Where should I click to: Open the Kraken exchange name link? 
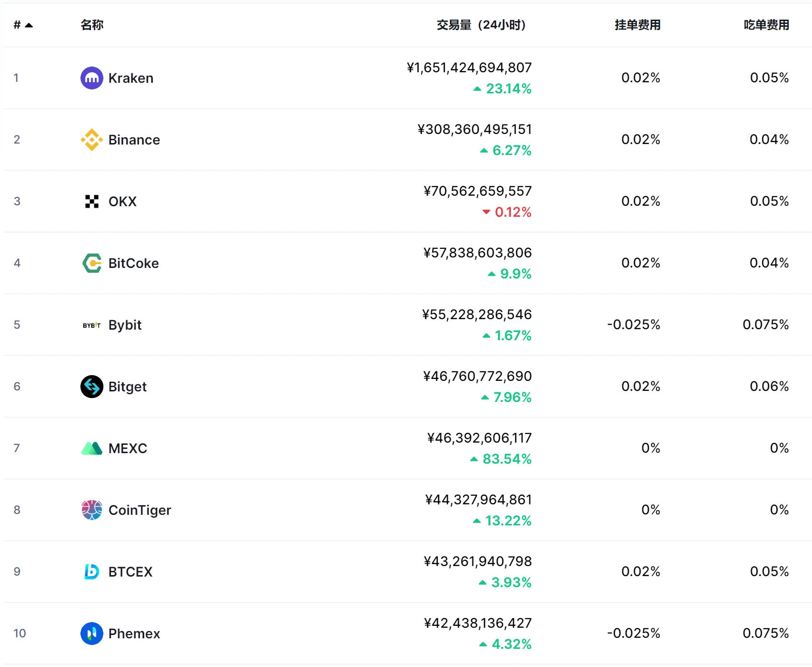click(131, 78)
